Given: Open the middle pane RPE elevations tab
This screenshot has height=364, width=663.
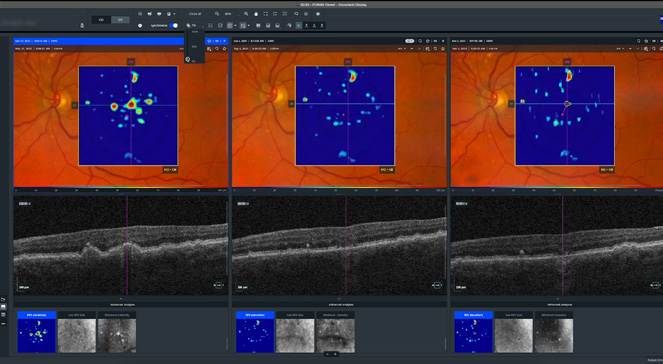Looking at the screenshot, I should (x=255, y=315).
